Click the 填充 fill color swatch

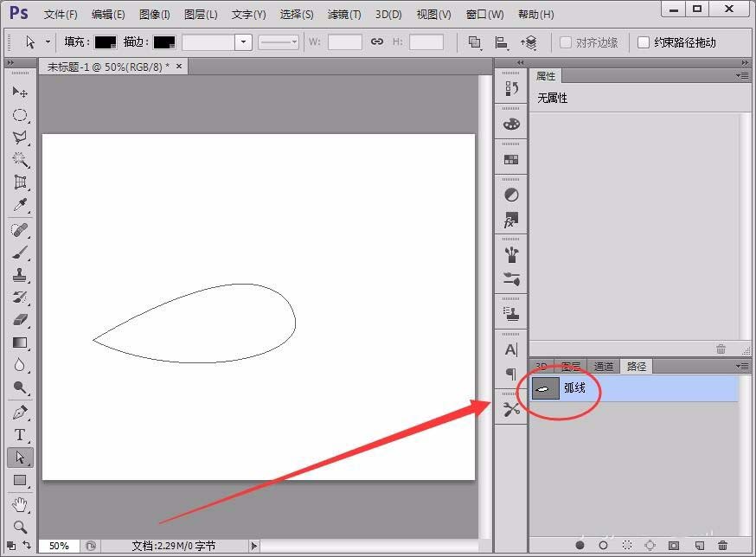[106, 42]
